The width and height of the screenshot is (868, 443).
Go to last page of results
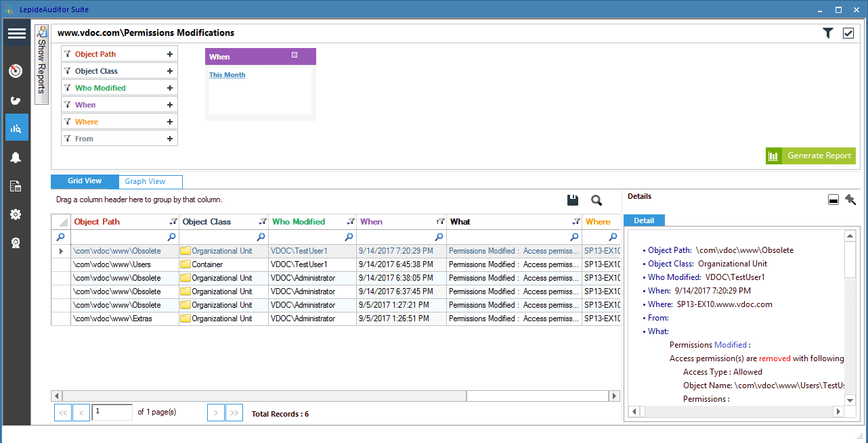[234, 413]
